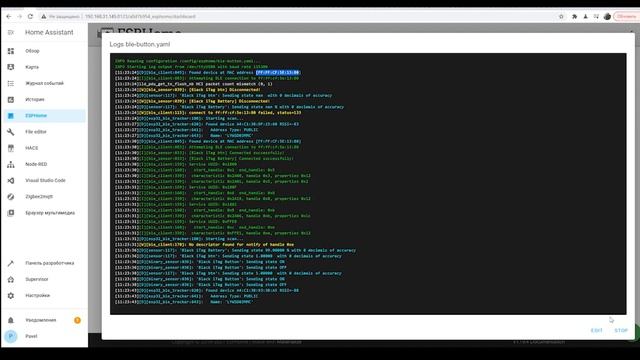Image resolution: width=640 pixels, height=360 pixels.
Task: Open the browser extensions puzzle icon
Action: click(574, 16)
